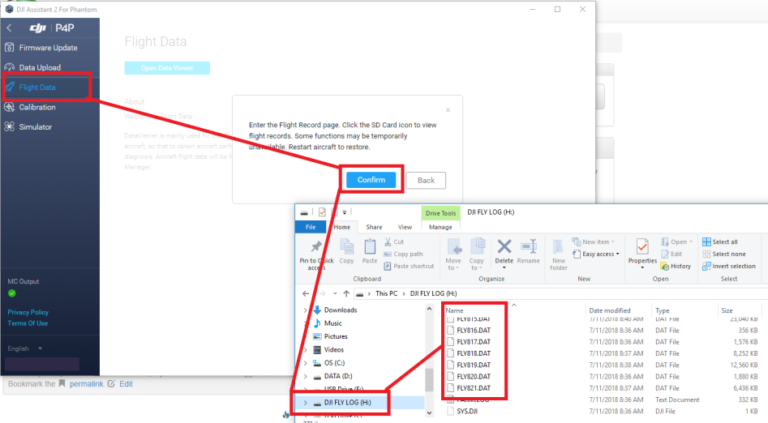Click Select all in ribbon
768x423 pixels.
click(x=720, y=242)
